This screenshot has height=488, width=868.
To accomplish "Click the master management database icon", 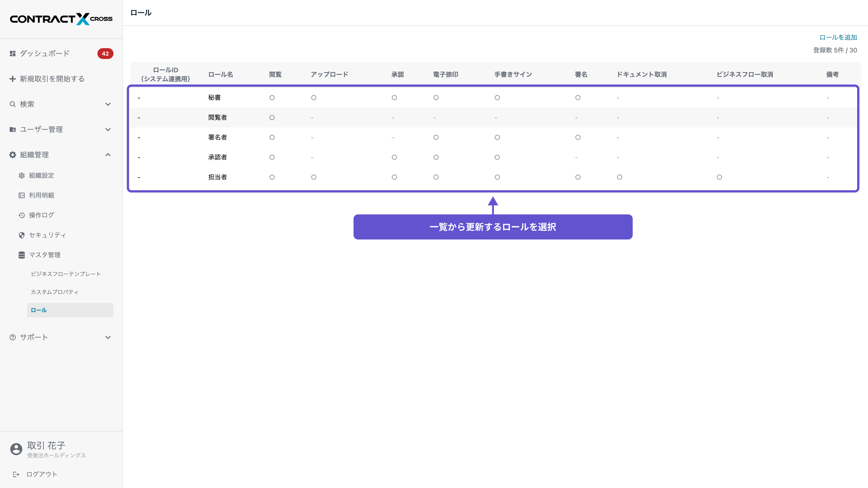I will (21, 255).
